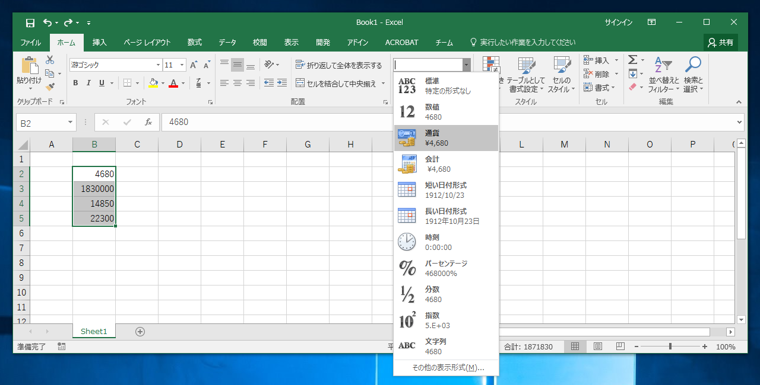
Task: Click the phonetic guide (furigana) icon
Action: click(x=199, y=83)
